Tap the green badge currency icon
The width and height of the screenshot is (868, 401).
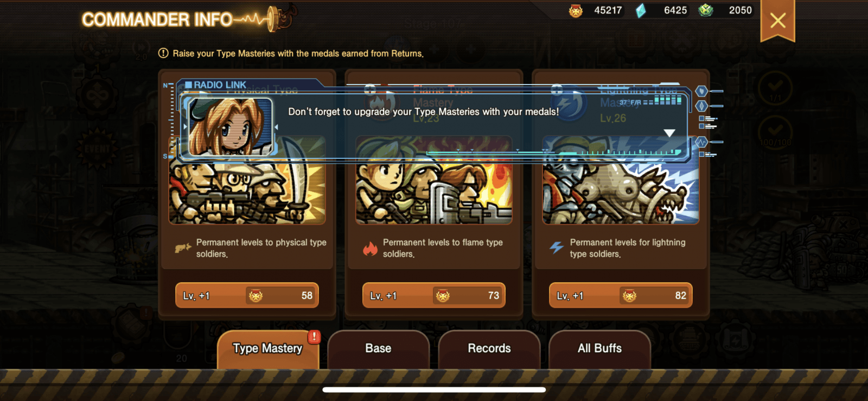pos(705,10)
